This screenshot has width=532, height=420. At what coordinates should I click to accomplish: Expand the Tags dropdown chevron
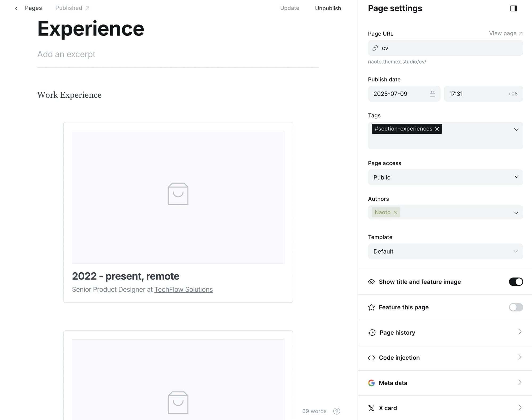[516, 130]
